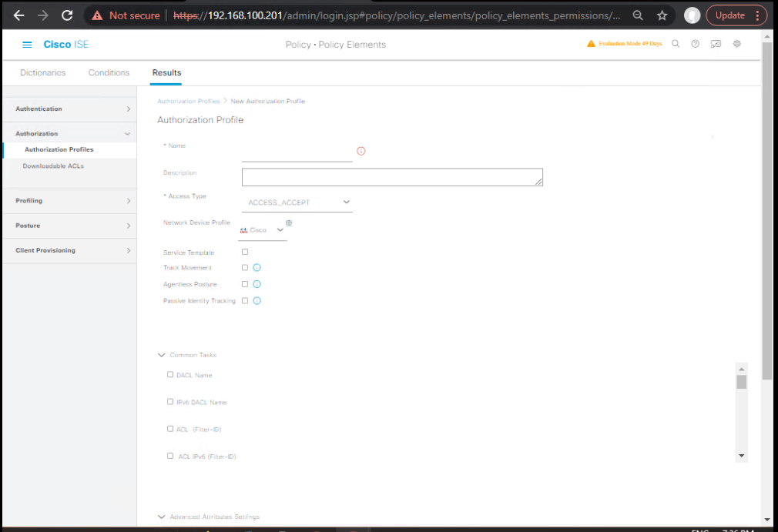Open the Access Type dropdown
This screenshot has width=778, height=532.
click(x=297, y=202)
